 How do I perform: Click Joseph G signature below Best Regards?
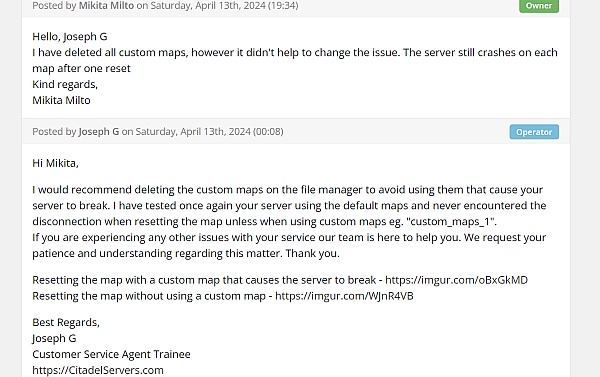coord(54,338)
